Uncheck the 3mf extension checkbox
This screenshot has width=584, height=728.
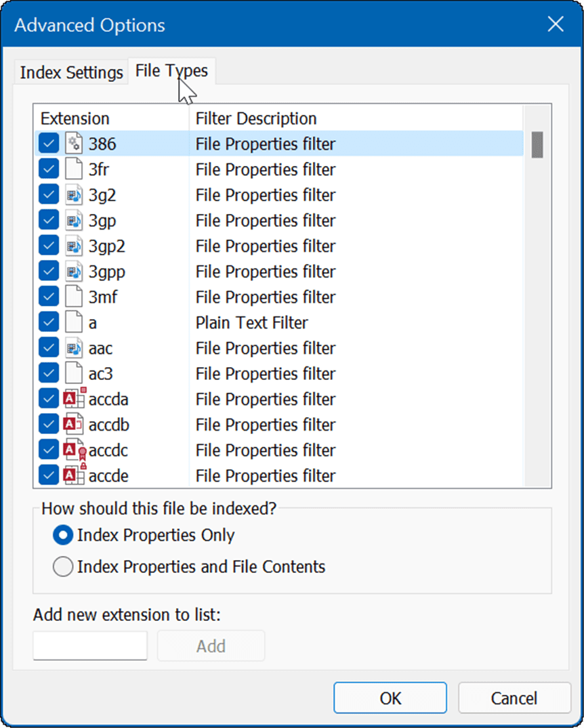49,297
